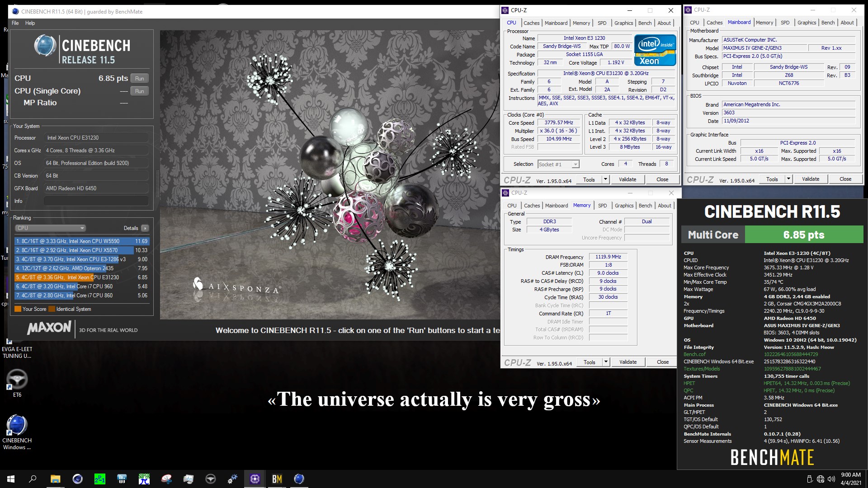Open network globe tray icon
The width and height of the screenshot is (868, 488).
pyautogui.click(x=821, y=479)
